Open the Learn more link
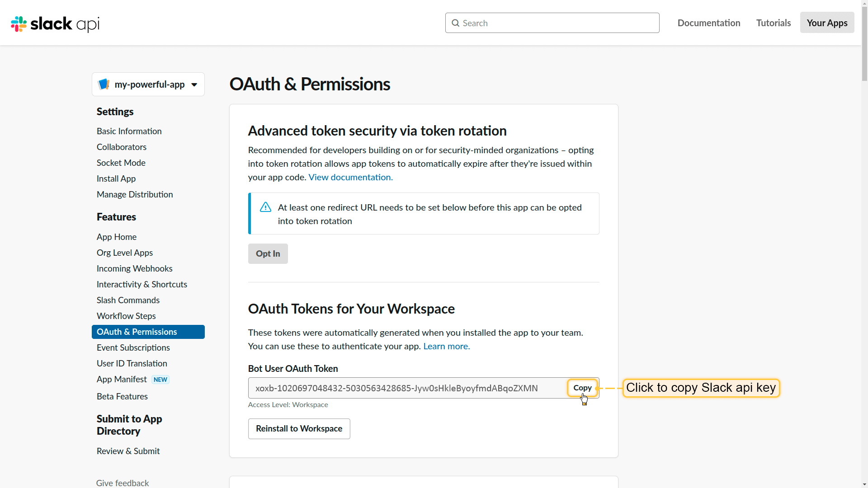 [446, 346]
